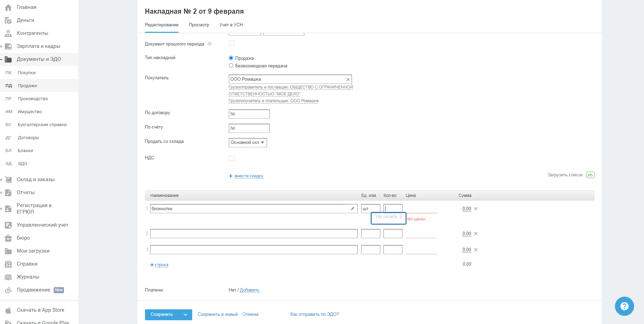The image size is (644, 324).
Task: Expand the Склад и заказы section
Action: [1, 179]
